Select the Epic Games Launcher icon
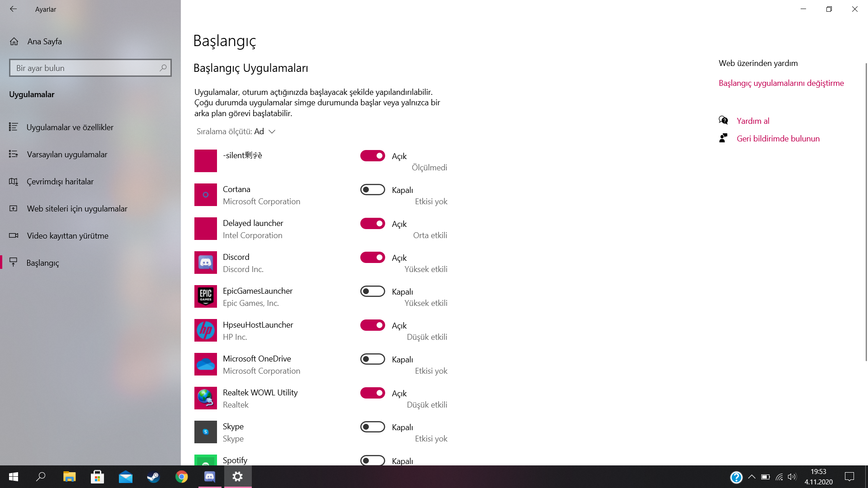This screenshot has height=488, width=868. (206, 296)
